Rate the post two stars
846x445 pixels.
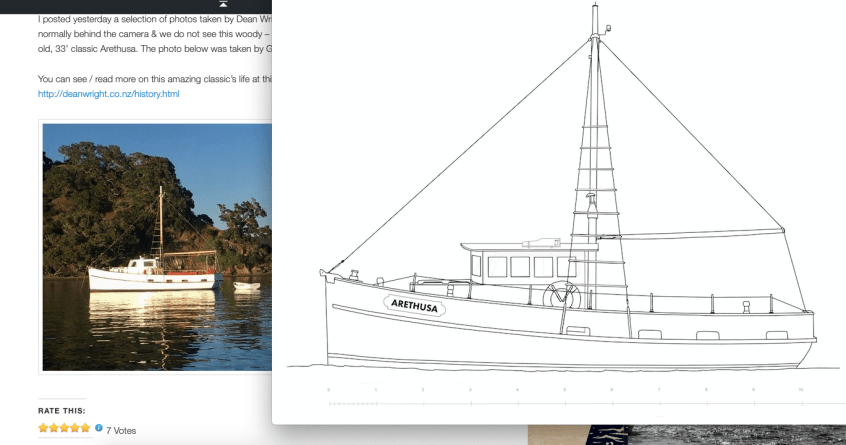pyautogui.click(x=54, y=428)
